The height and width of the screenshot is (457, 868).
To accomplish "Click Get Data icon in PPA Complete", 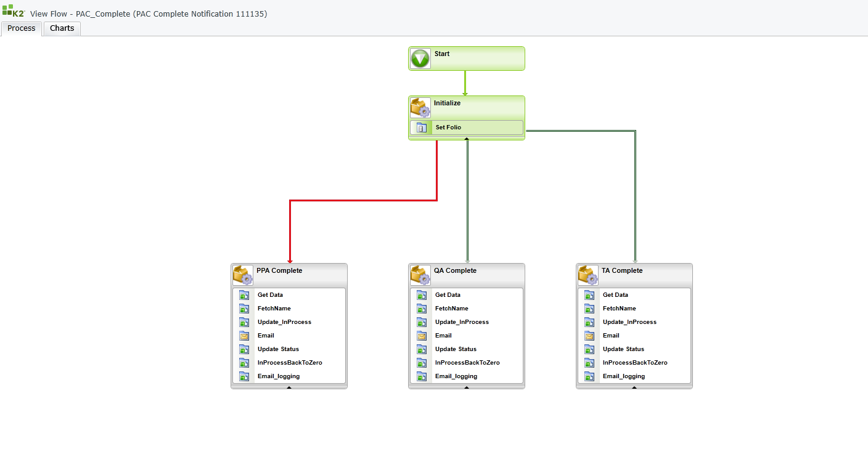I will pos(244,295).
